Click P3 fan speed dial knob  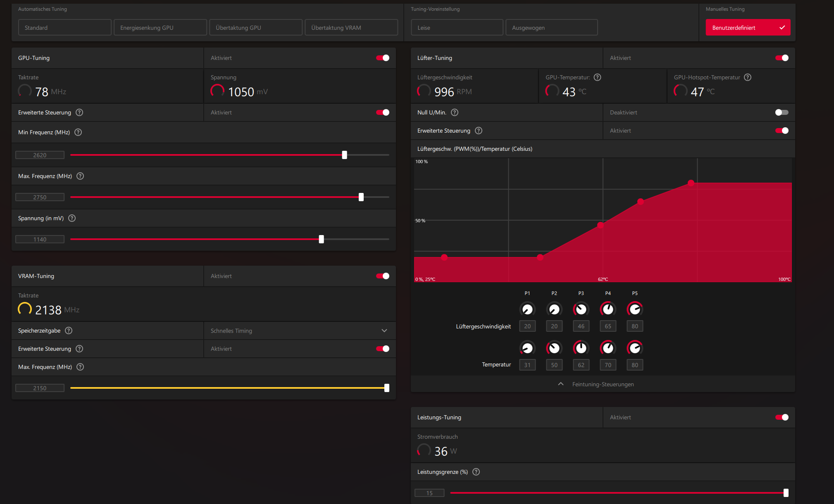581,309
